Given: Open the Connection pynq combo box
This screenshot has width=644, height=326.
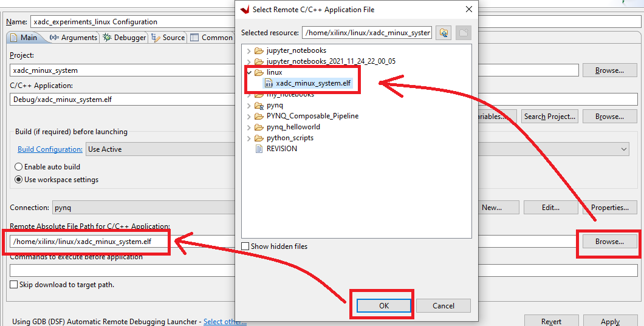Looking at the screenshot, I should (x=144, y=208).
